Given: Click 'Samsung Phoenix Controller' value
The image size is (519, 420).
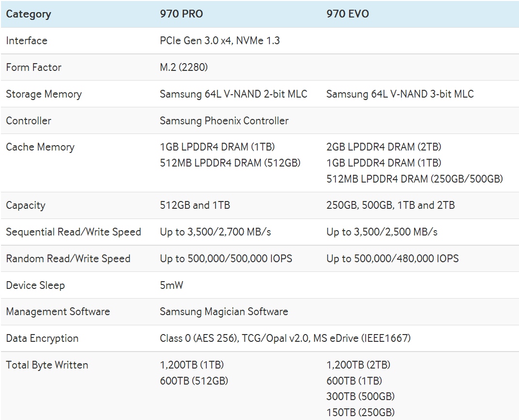Looking at the screenshot, I should (224, 121).
